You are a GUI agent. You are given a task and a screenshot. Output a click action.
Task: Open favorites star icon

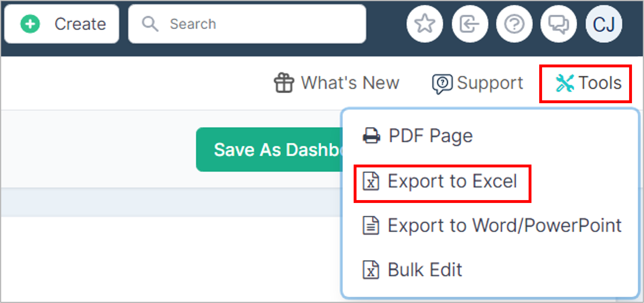pos(425,24)
